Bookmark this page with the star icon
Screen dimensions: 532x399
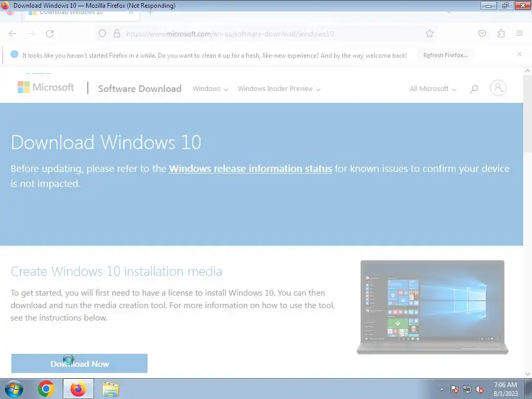430,34
